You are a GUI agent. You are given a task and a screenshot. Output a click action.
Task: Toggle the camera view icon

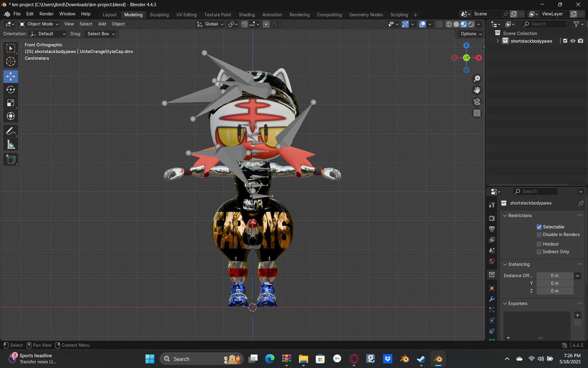477,102
